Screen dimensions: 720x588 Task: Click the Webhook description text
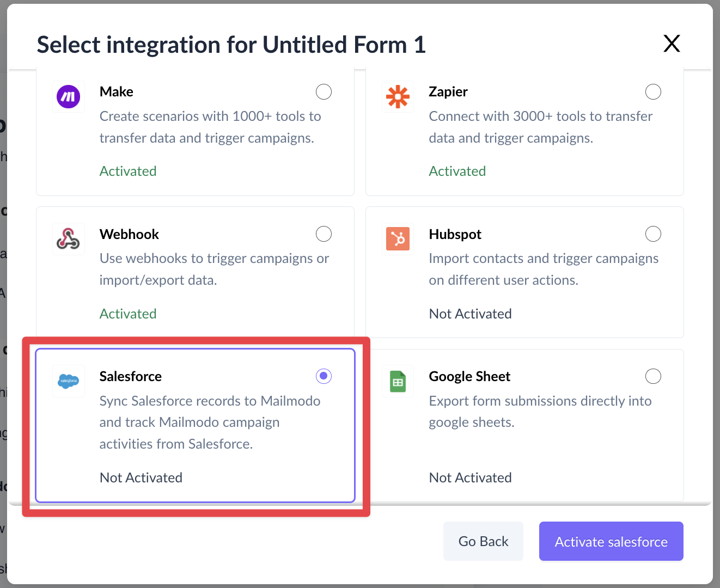214,269
